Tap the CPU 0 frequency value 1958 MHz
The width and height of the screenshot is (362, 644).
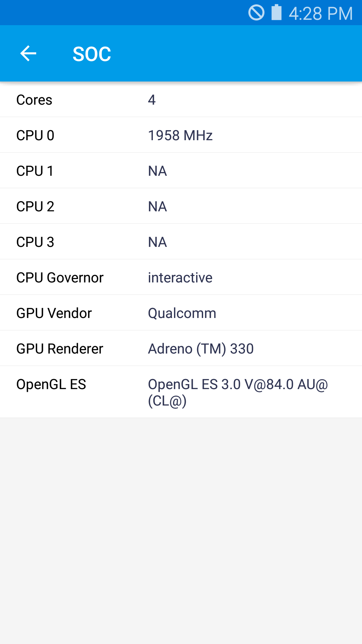180,135
